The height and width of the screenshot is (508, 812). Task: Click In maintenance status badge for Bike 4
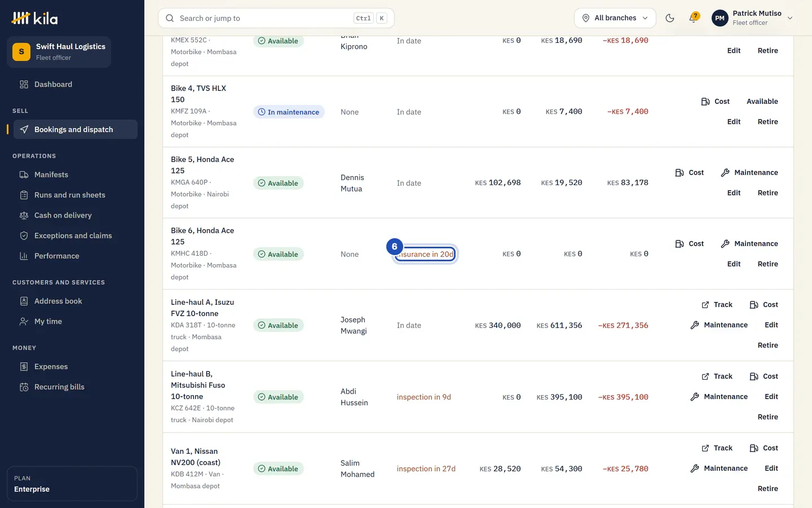(x=289, y=112)
